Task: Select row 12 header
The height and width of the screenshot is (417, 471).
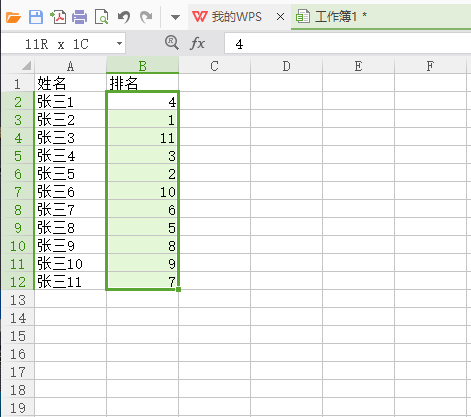Action: click(x=18, y=281)
